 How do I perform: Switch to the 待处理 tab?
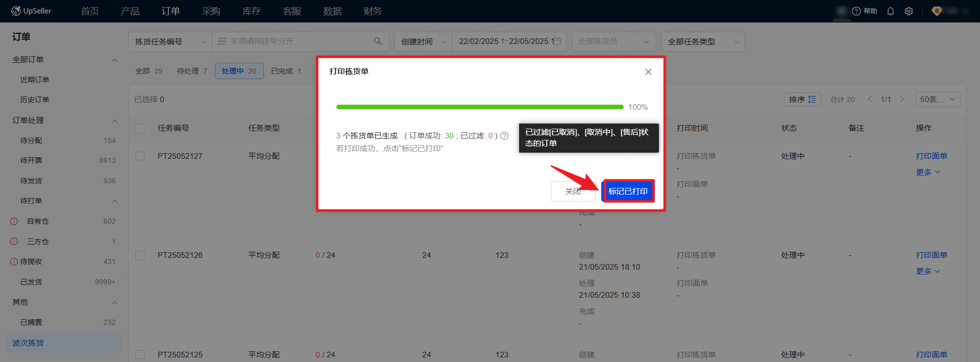(x=192, y=71)
